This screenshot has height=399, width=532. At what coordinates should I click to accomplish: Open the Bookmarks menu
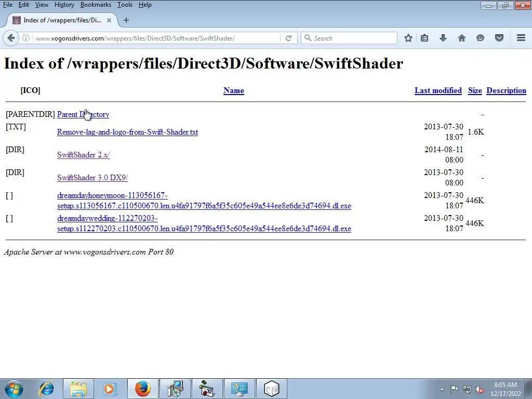(x=96, y=5)
